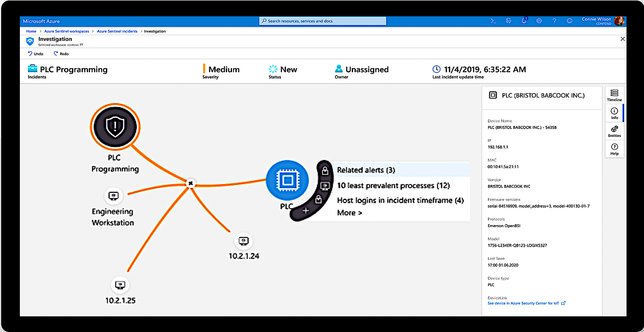Click the Model value 1756-L234ER-QB123-LOGIX5327

point(517,245)
